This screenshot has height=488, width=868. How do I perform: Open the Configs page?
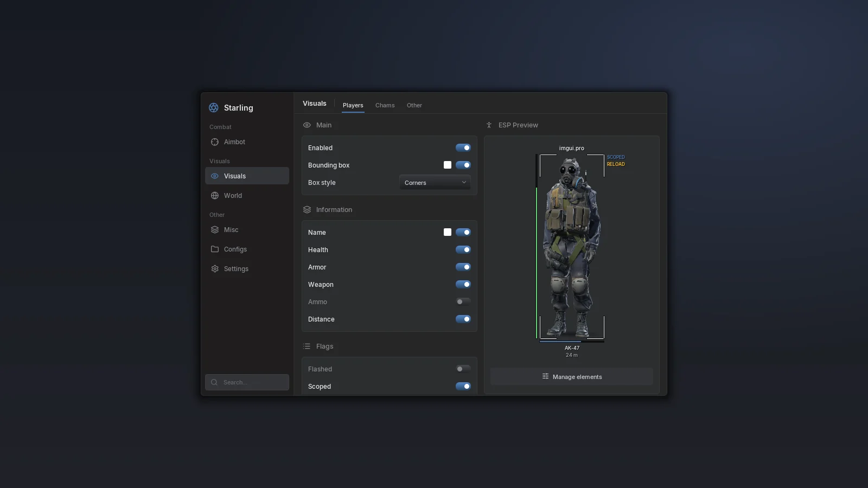tap(247, 249)
